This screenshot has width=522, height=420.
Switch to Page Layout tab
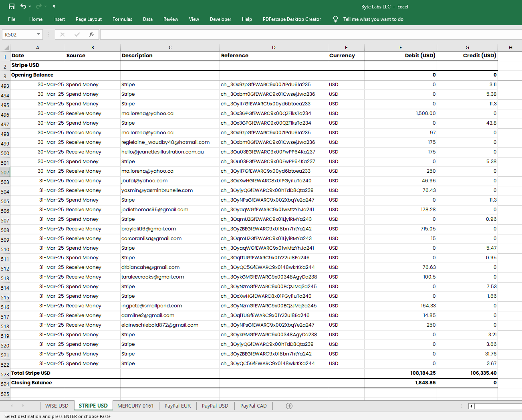pos(89,19)
